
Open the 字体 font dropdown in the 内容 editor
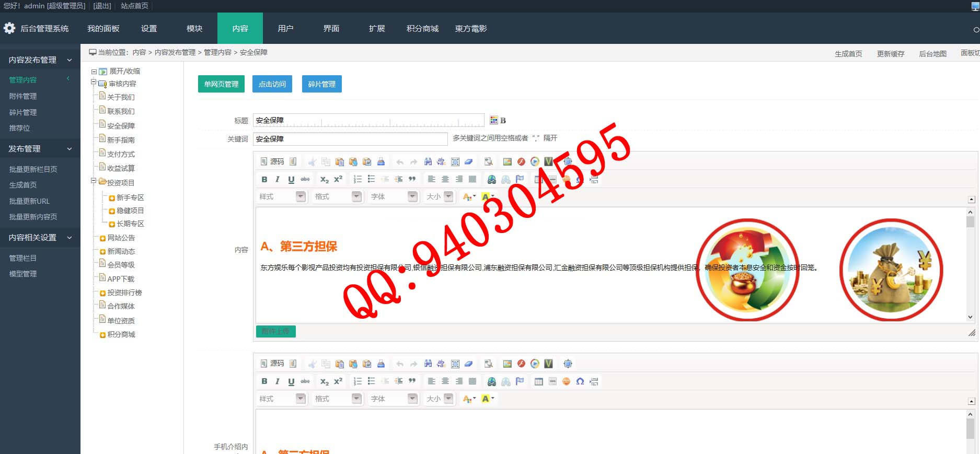393,196
